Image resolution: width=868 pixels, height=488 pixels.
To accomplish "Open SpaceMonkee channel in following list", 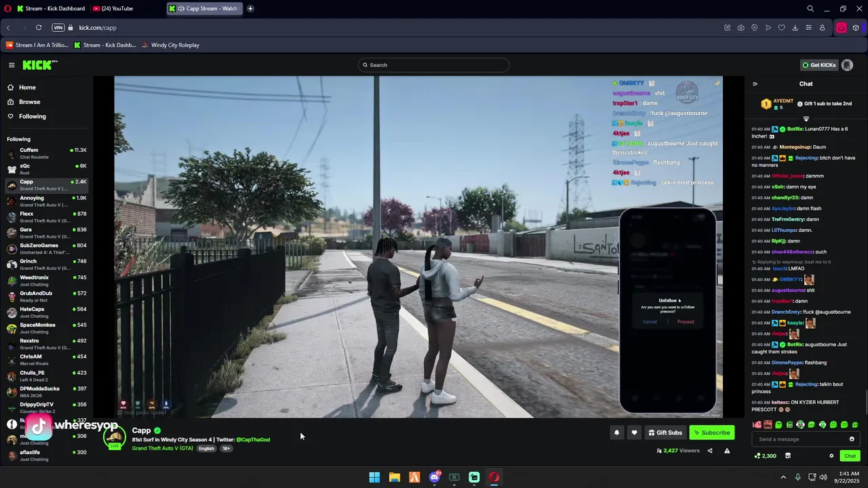I will click(x=46, y=328).
